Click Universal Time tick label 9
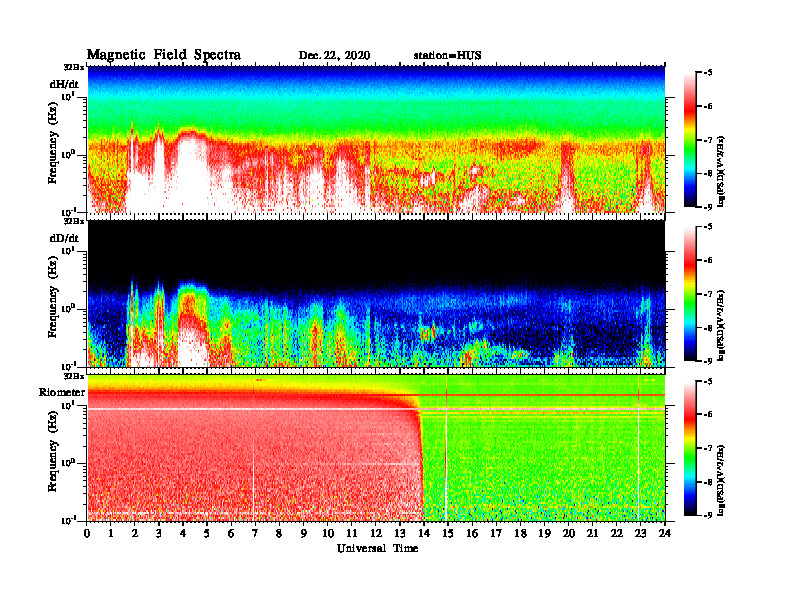This screenshot has width=792, height=612. (x=304, y=533)
